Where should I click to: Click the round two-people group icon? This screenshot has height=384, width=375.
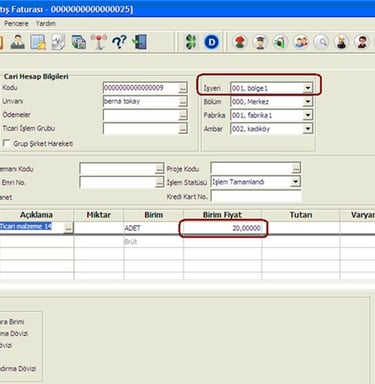pos(301,42)
